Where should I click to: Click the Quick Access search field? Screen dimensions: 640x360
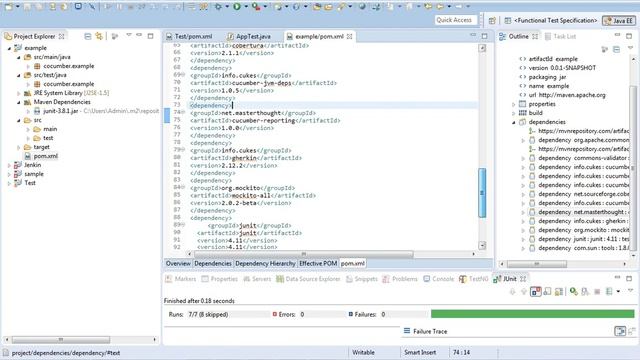456,20
